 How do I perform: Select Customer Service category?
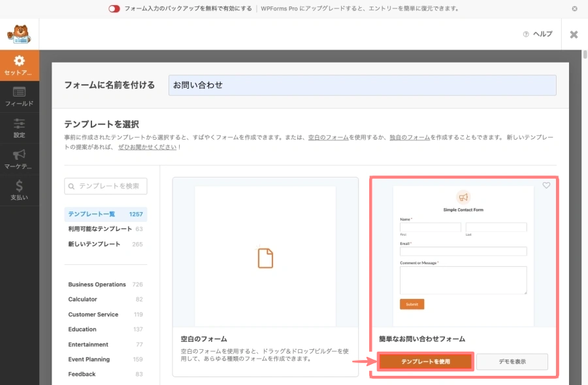point(106,315)
